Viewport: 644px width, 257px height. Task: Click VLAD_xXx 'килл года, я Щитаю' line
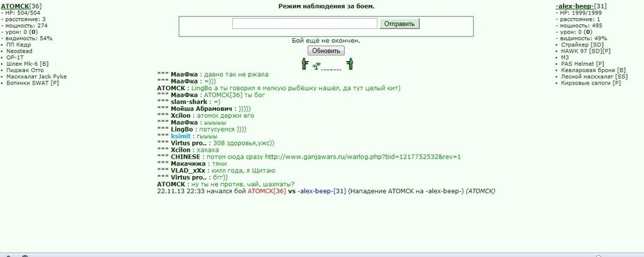pos(216,171)
